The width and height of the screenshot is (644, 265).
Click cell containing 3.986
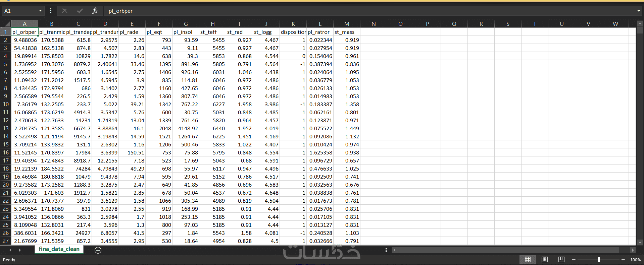[266, 104]
